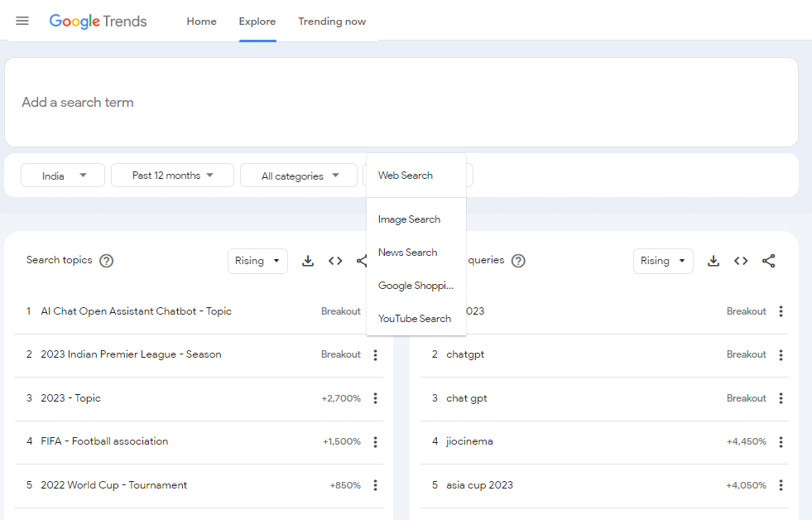The width and height of the screenshot is (812, 520).
Task: Select Google Shopping option
Action: [x=416, y=286]
